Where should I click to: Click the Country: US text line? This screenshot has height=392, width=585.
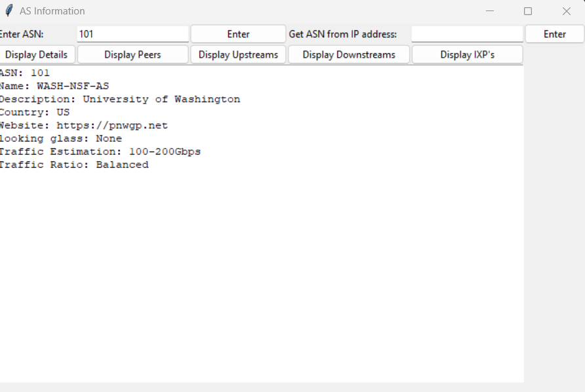pyautogui.click(x=34, y=112)
